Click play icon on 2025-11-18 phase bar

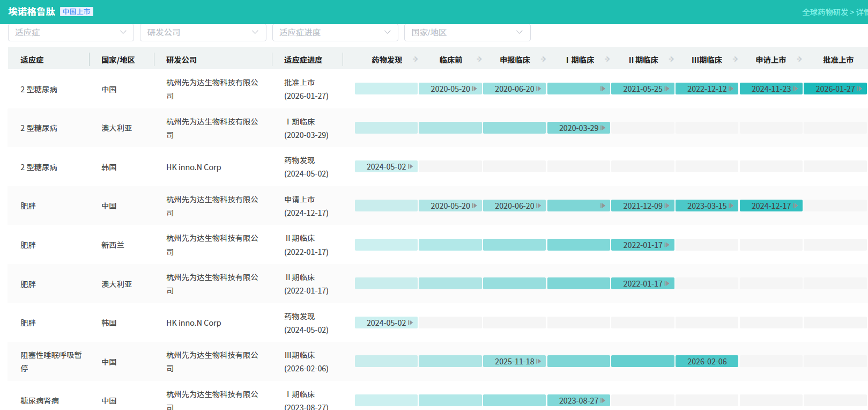coord(539,362)
